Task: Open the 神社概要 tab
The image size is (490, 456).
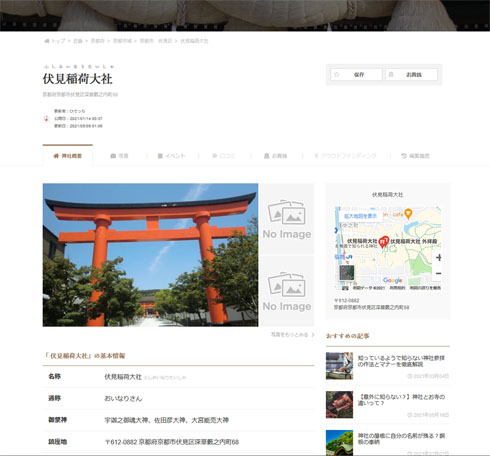Action: point(68,155)
